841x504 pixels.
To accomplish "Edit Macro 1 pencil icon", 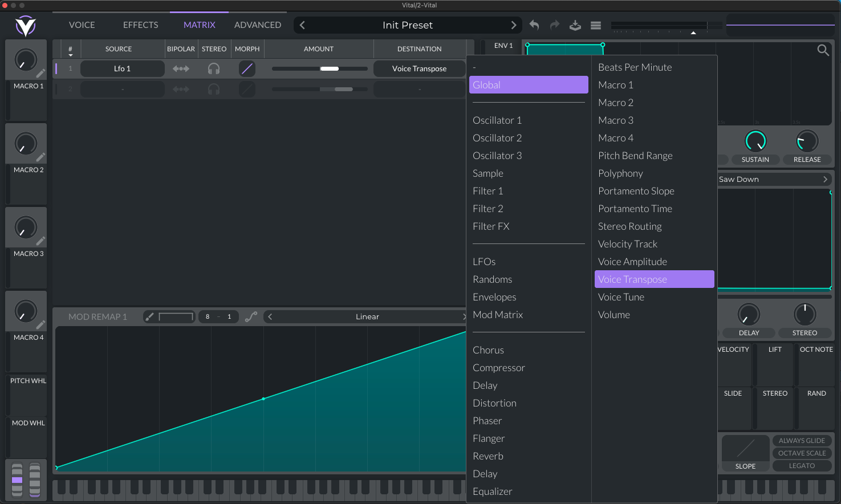I will [40, 73].
